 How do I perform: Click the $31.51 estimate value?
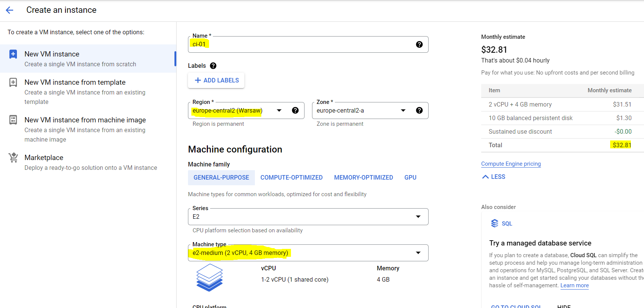(x=622, y=104)
